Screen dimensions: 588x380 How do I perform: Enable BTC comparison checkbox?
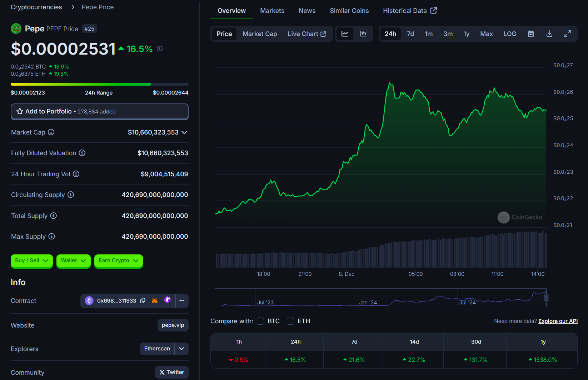coord(260,321)
